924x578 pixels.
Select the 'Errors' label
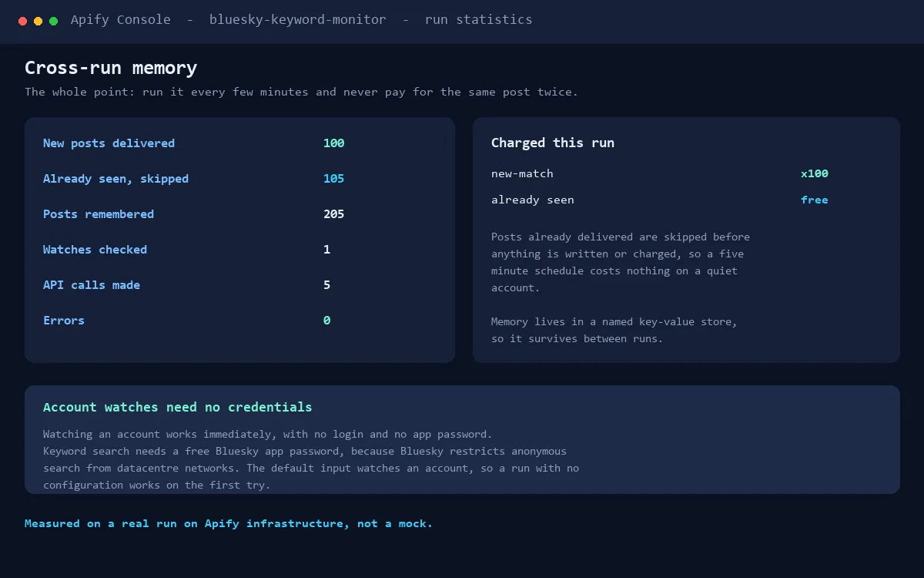tap(64, 321)
